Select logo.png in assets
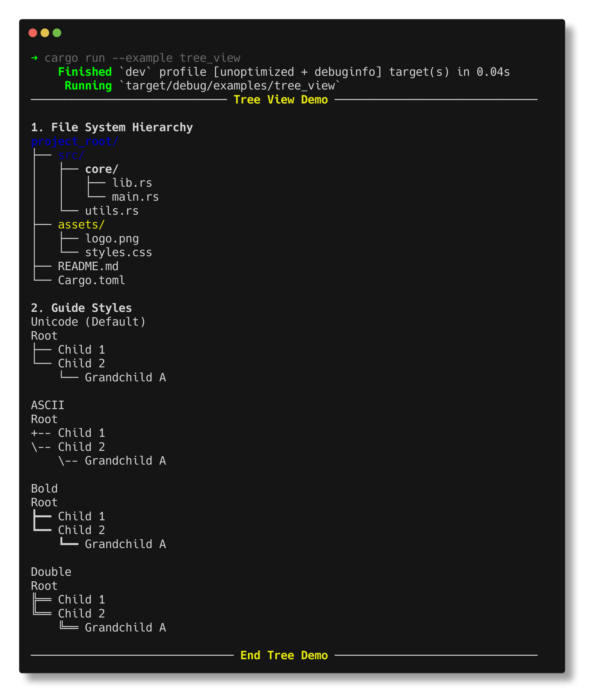 tap(111, 239)
